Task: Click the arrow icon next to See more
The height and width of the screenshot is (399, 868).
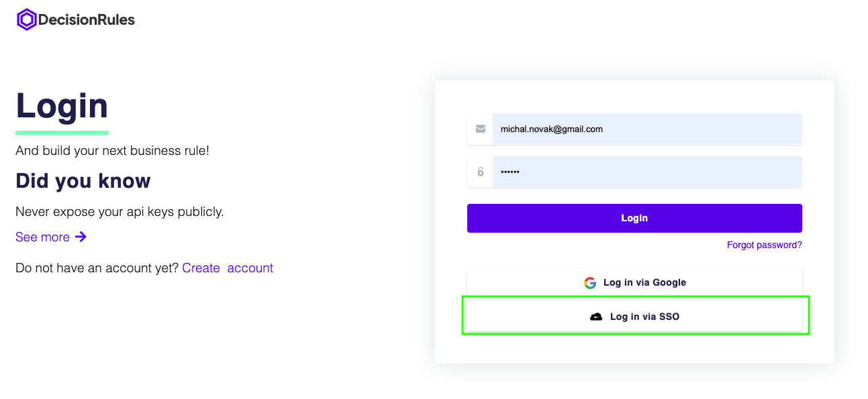Action: point(81,237)
